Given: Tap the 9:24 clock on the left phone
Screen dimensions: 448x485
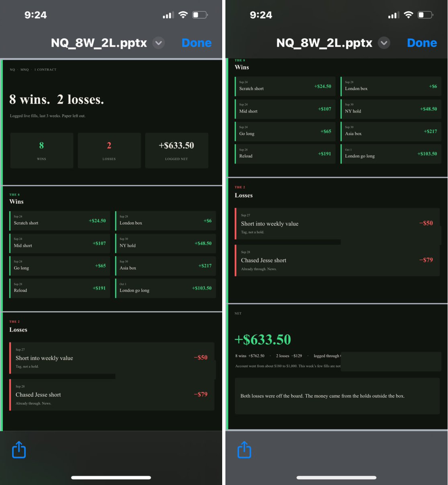Looking at the screenshot, I should [36, 15].
